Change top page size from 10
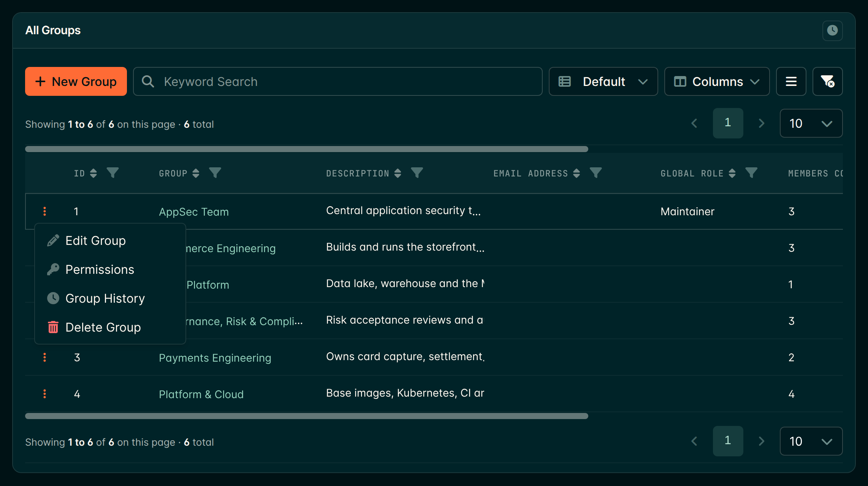Screen dimensions: 868x486 pyautogui.click(x=811, y=123)
